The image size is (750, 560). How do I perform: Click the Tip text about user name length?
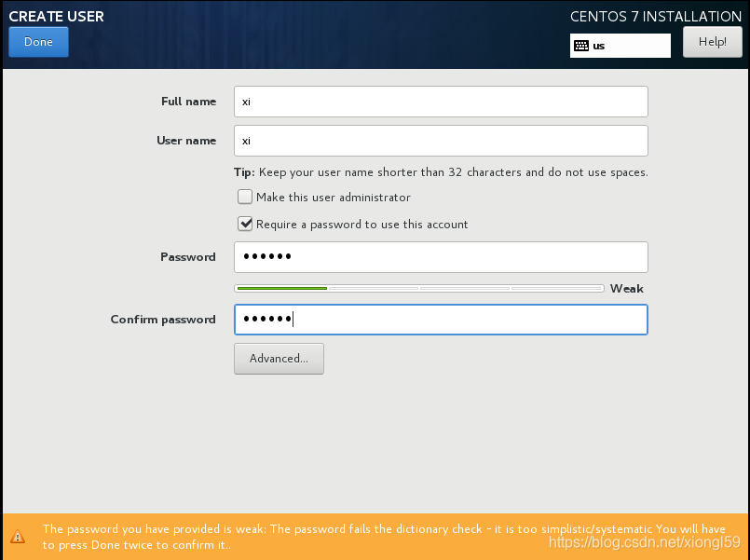point(441,172)
